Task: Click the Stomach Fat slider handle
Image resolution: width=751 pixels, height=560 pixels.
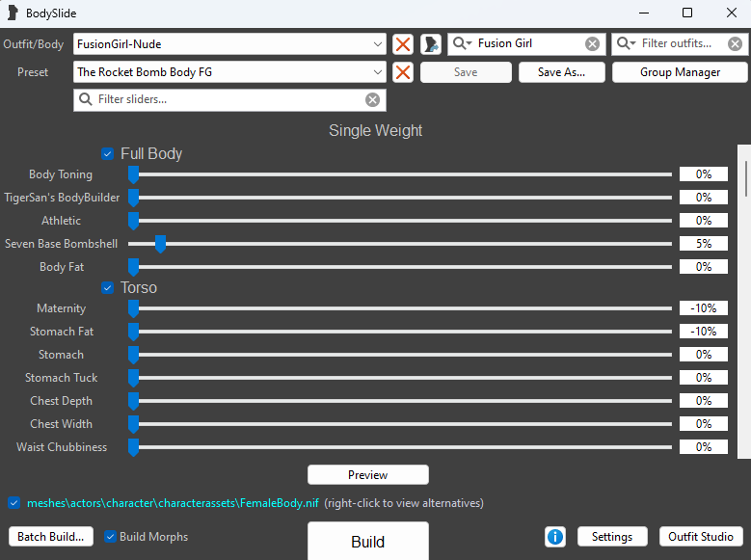Action: 134,332
